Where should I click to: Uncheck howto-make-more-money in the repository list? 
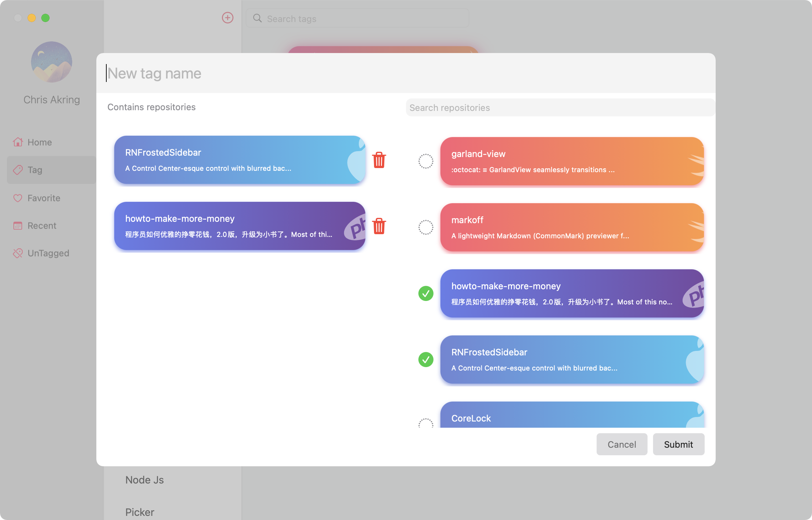(x=426, y=293)
